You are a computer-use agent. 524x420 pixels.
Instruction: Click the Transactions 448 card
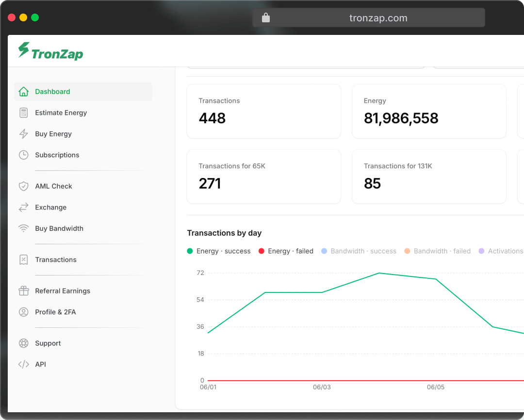263,111
